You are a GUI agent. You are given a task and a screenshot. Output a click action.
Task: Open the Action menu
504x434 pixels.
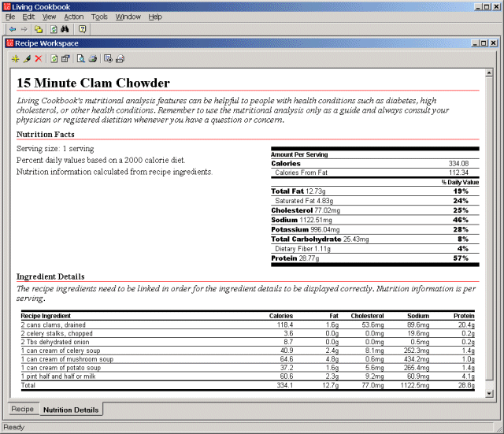tap(73, 17)
